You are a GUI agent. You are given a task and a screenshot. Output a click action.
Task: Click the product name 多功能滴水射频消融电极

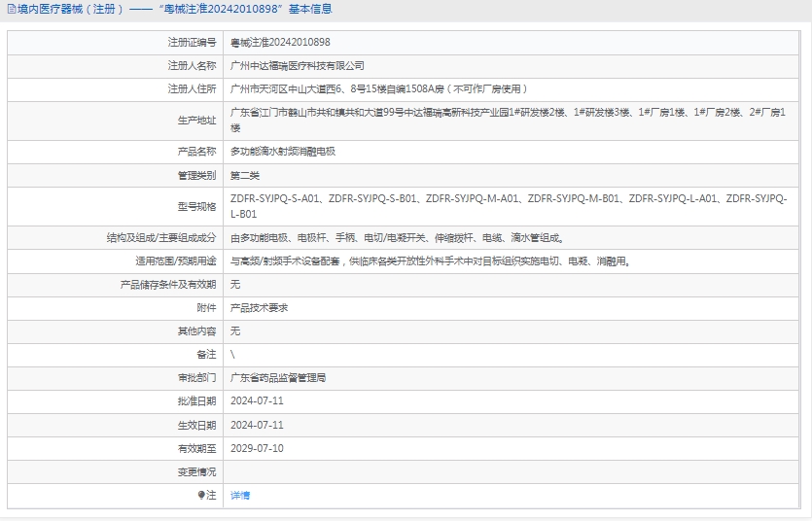point(283,152)
